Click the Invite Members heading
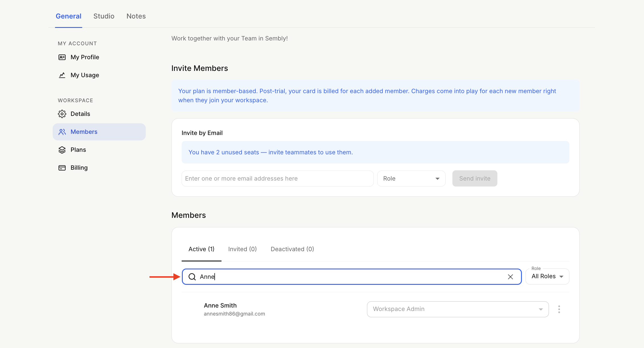This screenshot has height=348, width=644. (x=200, y=68)
